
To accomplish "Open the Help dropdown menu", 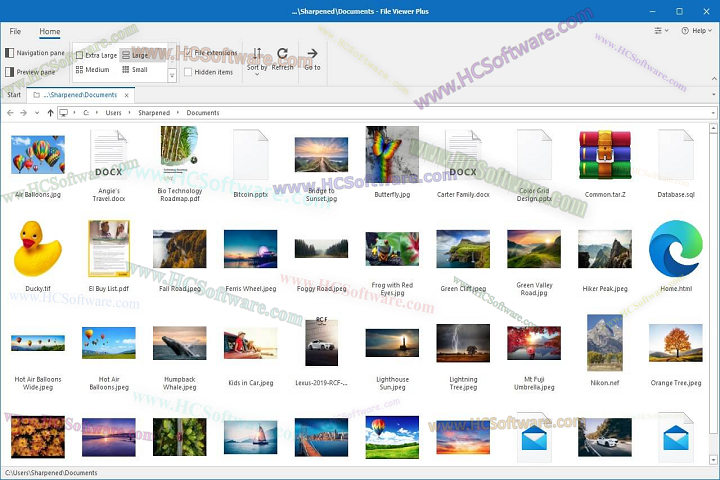I will (697, 31).
